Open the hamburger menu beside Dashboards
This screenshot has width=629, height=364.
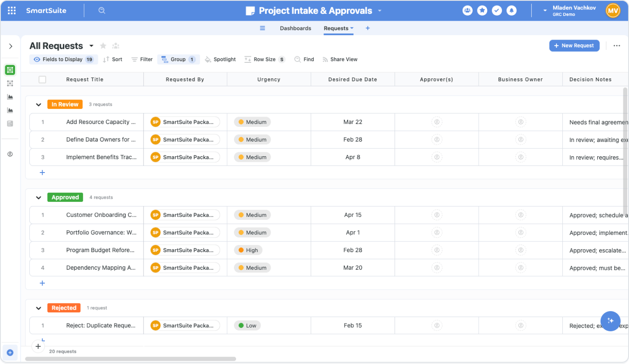tap(262, 28)
